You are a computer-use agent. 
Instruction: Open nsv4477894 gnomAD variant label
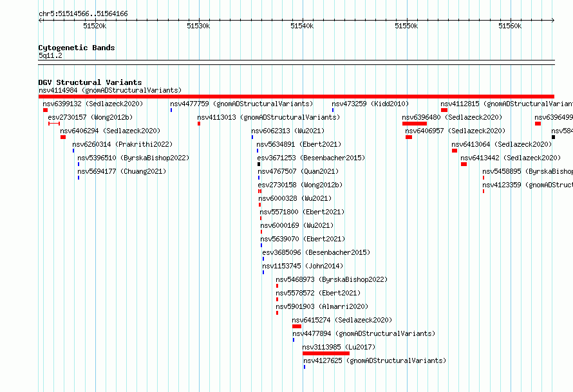(364, 333)
